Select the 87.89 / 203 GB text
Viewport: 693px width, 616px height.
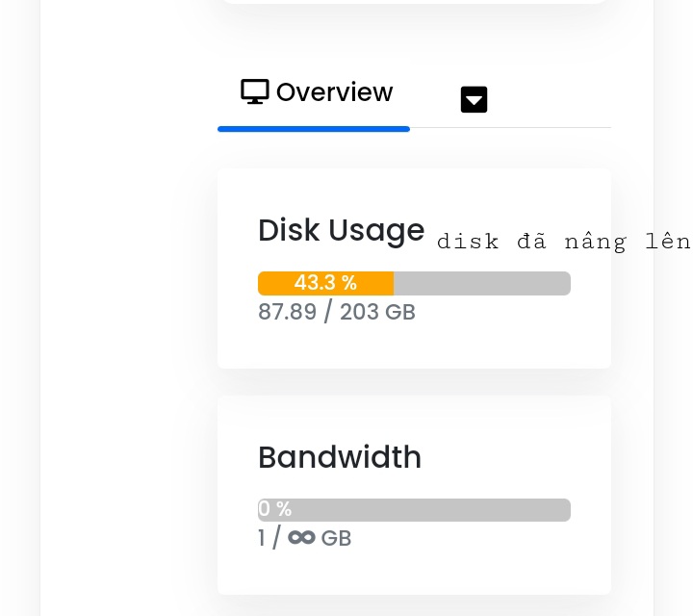336,313
